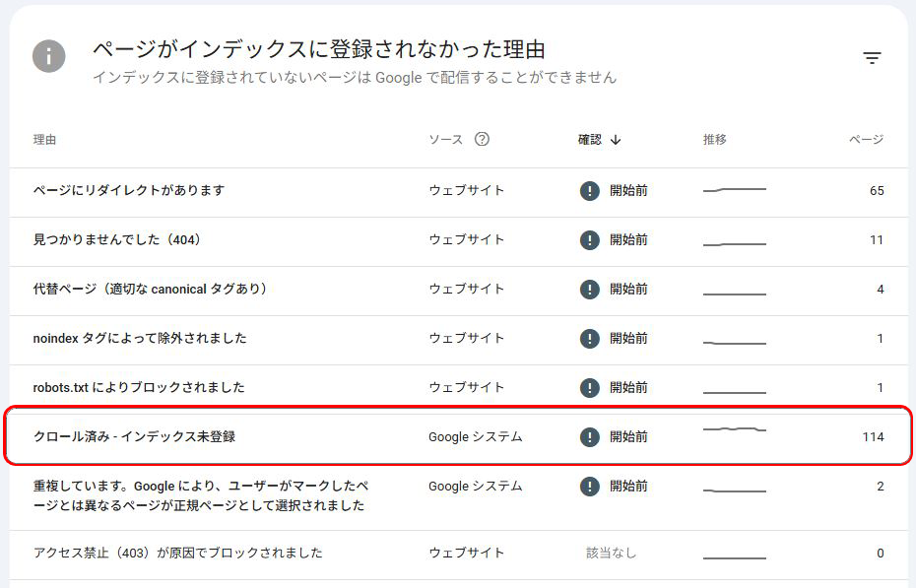Click the sort arrow next to 確認

pos(616,140)
